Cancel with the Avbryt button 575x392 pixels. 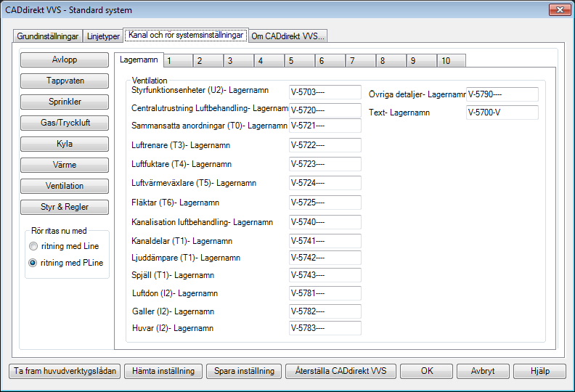pyautogui.click(x=483, y=371)
